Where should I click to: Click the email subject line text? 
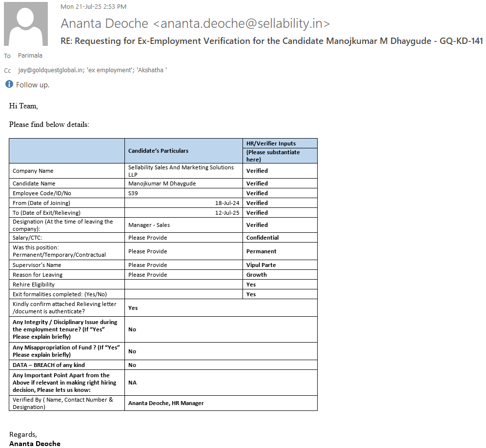click(271, 41)
